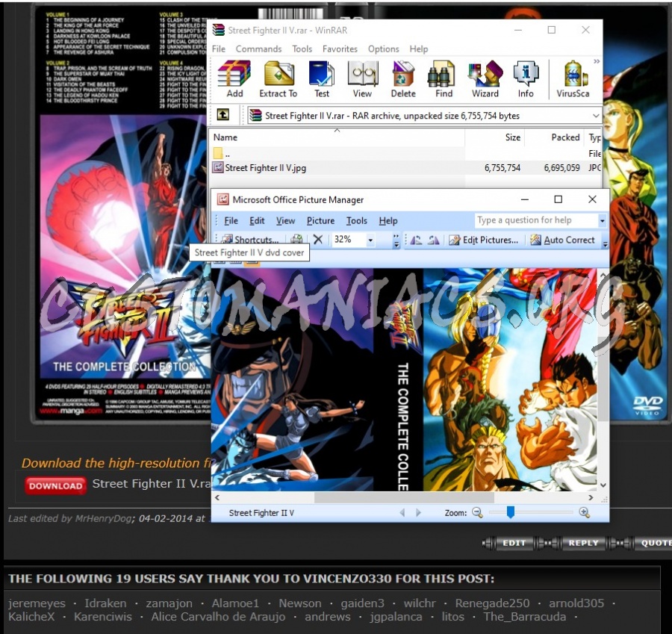Click the packed value 6,695,059
The height and width of the screenshot is (634, 672).
561,168
